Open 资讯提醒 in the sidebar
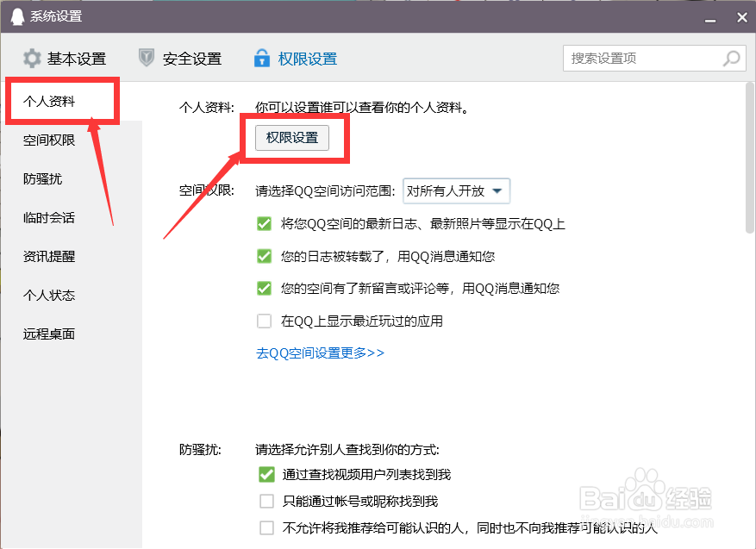The width and height of the screenshot is (756, 549). (49, 257)
